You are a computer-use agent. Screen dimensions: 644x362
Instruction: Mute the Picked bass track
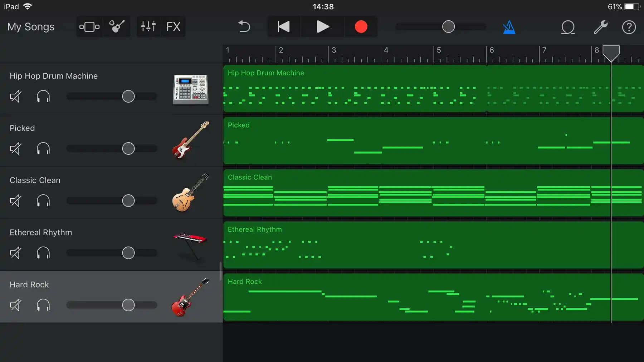pos(15,148)
